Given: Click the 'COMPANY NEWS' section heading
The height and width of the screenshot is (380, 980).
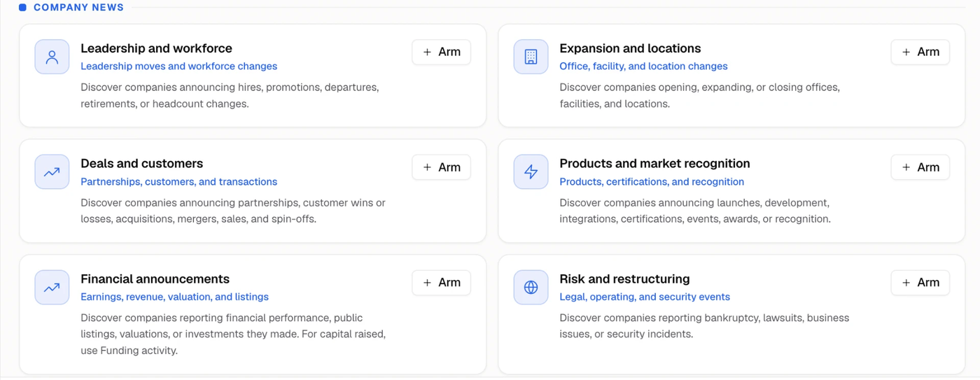Looking at the screenshot, I should 78,8.
